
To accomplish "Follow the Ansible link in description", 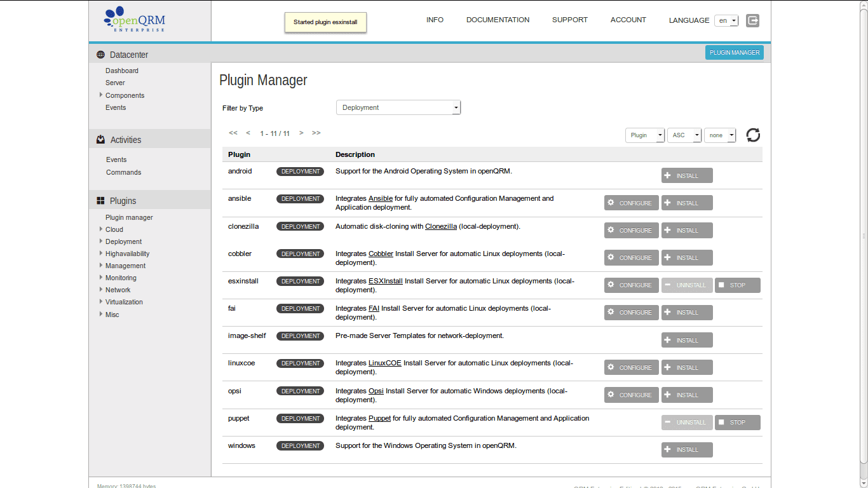I will (x=381, y=198).
